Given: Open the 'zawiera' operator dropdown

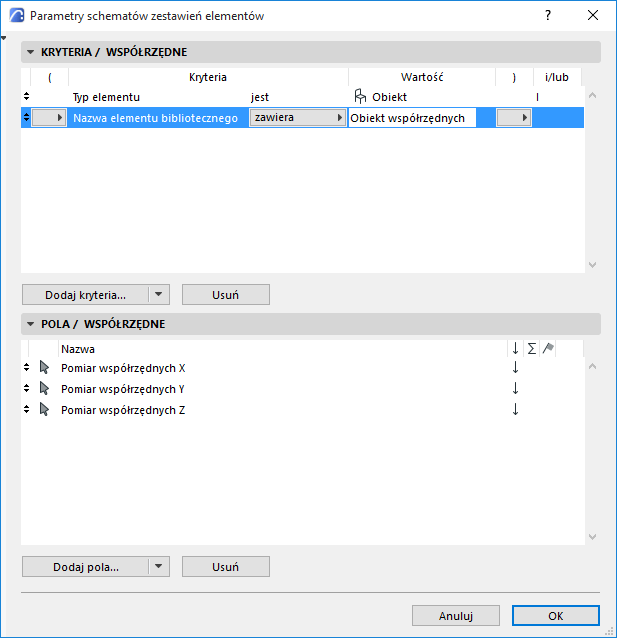Looking at the screenshot, I should click(x=296, y=118).
